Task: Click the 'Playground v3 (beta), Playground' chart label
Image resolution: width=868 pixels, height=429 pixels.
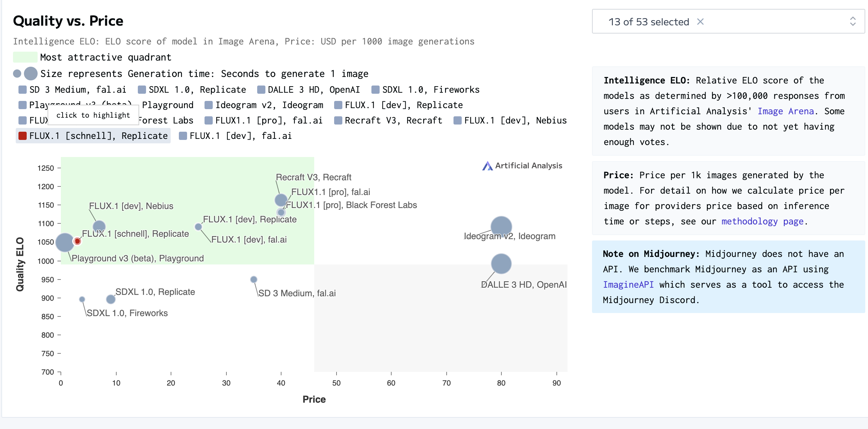Action: click(x=138, y=258)
